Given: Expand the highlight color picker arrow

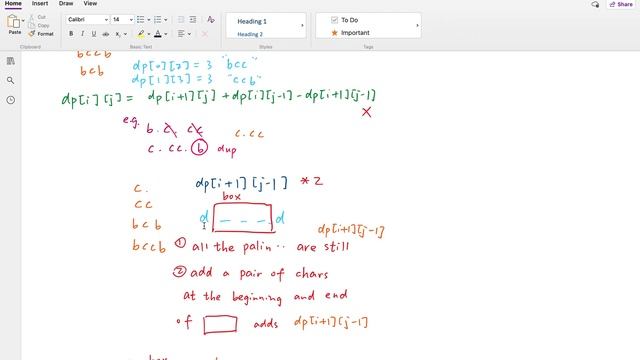Looking at the screenshot, I should (149, 34).
